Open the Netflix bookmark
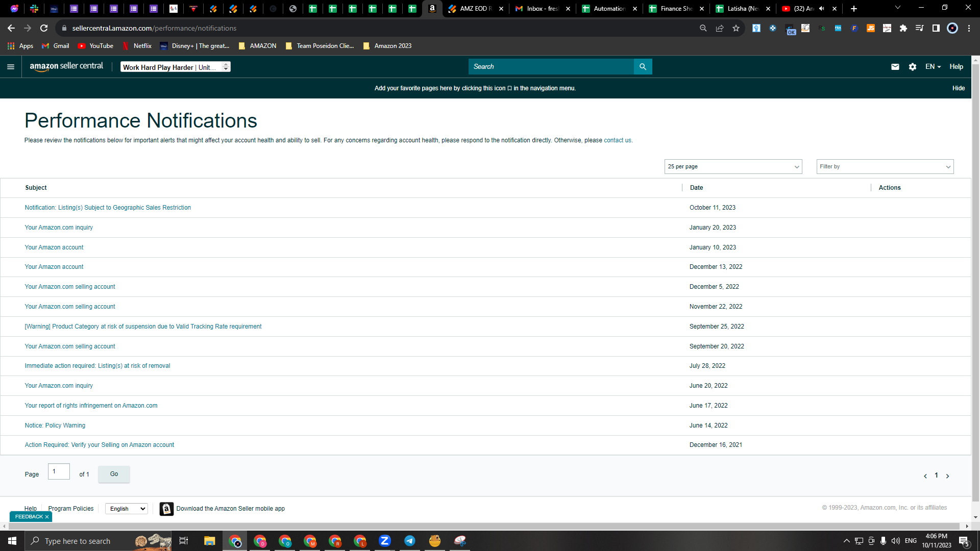The image size is (980, 551). tap(137, 46)
